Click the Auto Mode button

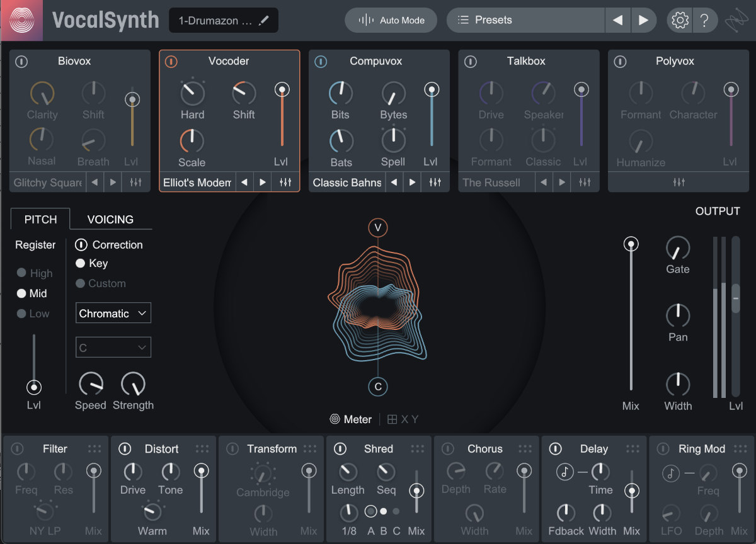391,20
